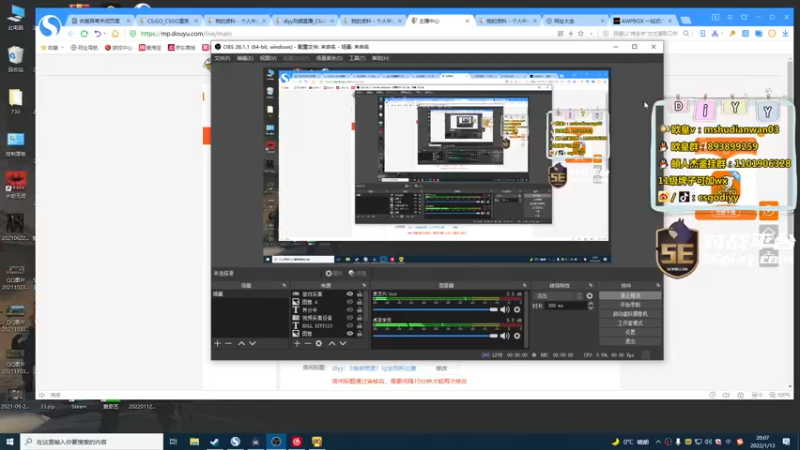
Task: Toggle lock on ROLL DIYY123 source
Action: coord(360,326)
